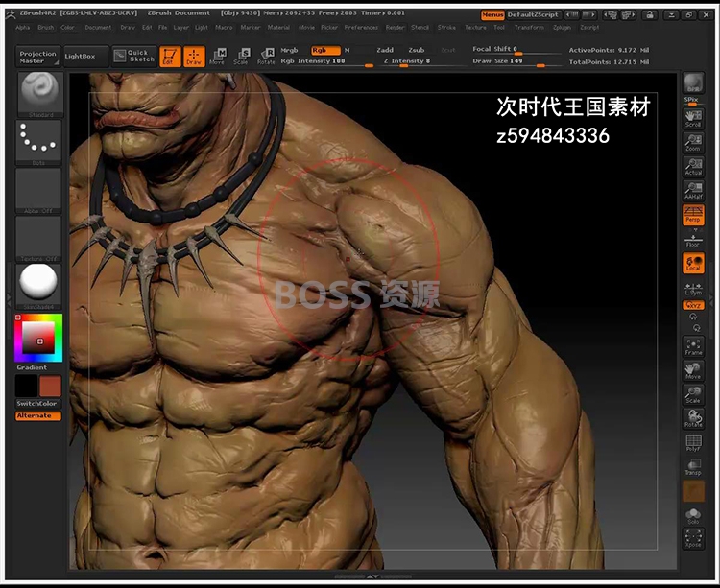Select the right shelf Rotate view tool
Viewport: 720px width, 588px height.
[693, 418]
